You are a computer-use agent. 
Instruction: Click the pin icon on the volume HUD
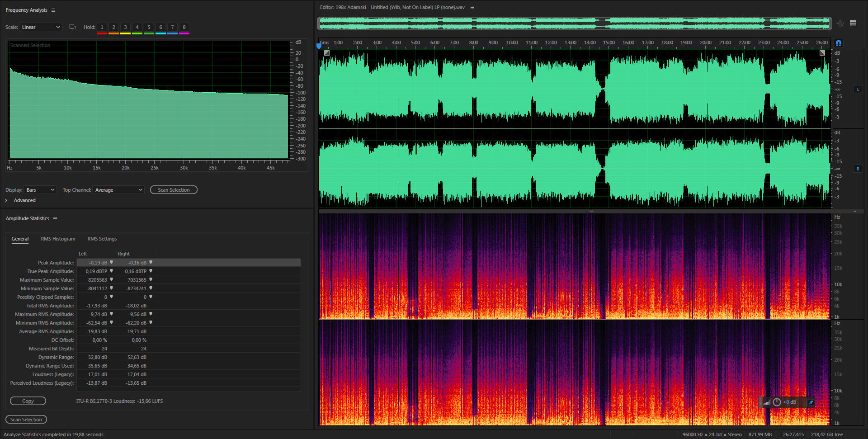[811, 402]
